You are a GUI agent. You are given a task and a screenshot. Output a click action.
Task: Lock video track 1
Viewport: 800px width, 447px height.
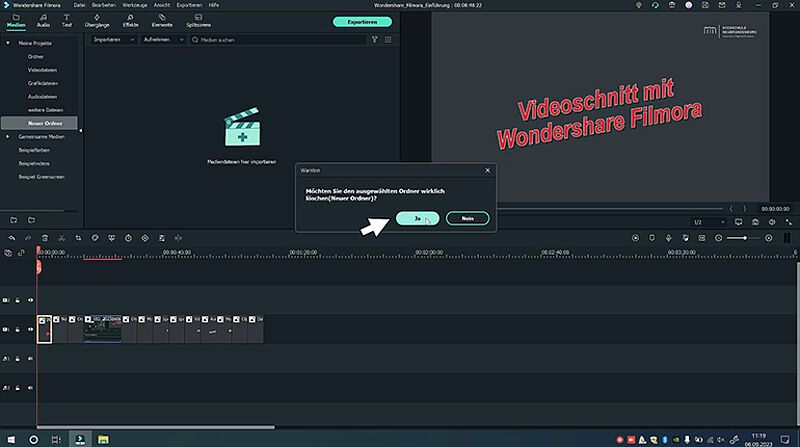18,329
